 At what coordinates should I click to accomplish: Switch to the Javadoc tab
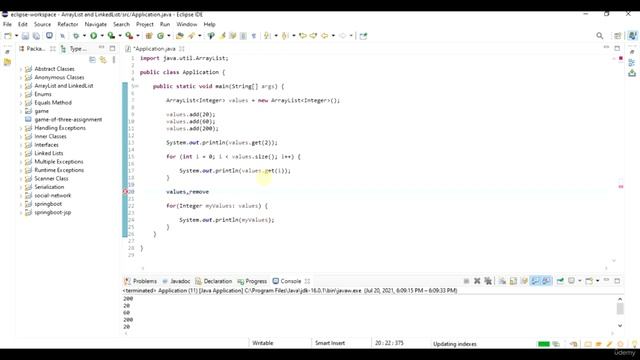tap(176, 281)
